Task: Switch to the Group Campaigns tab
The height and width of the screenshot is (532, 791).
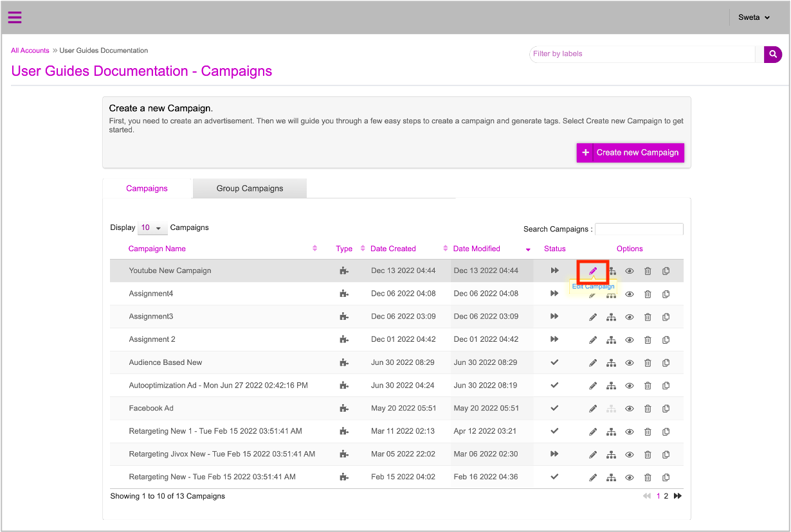Action: click(250, 188)
